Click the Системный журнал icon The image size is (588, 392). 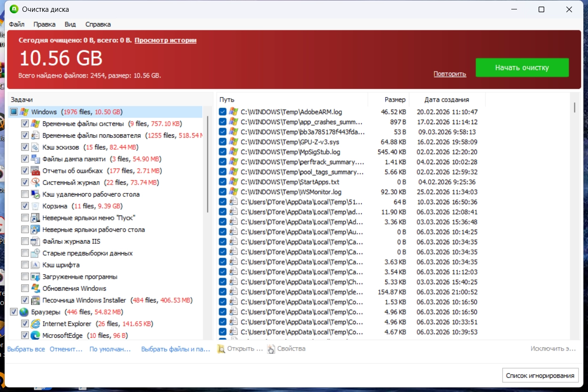[x=35, y=183]
